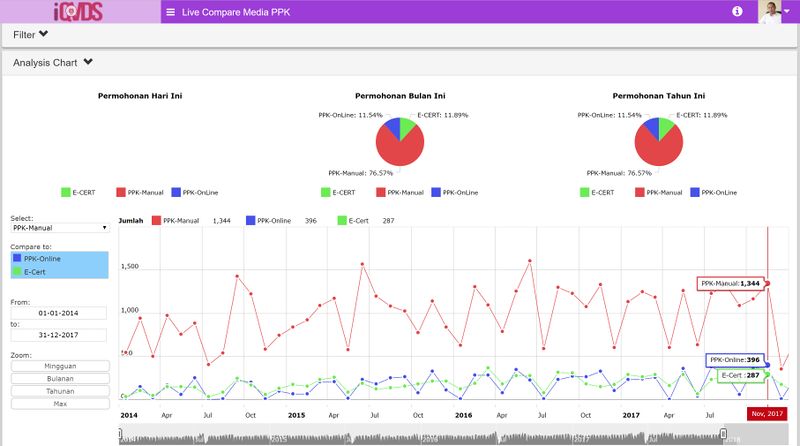The image size is (800, 446).
Task: Open the PPK-Manual Select dropdown
Action: tap(60, 228)
